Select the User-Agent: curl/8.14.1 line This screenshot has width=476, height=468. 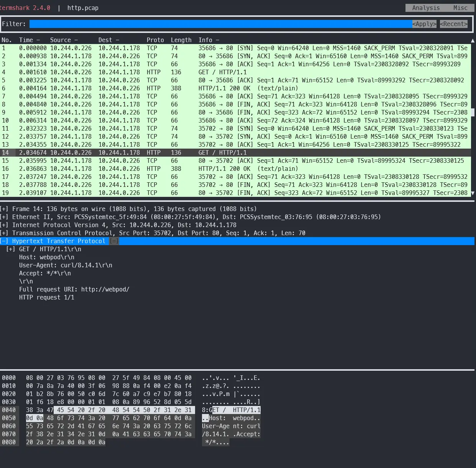coord(66,265)
